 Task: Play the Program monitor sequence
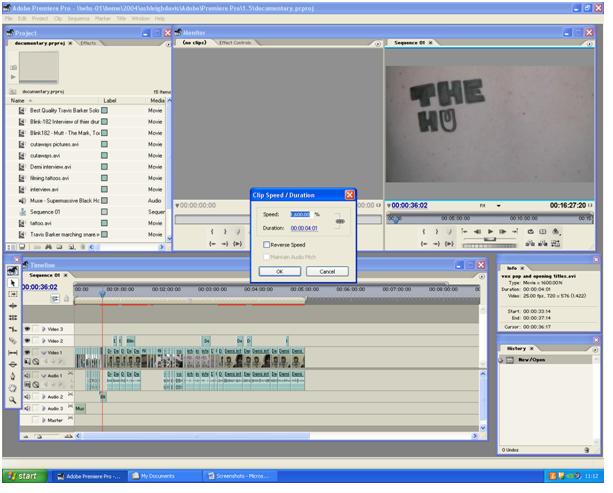(x=490, y=231)
